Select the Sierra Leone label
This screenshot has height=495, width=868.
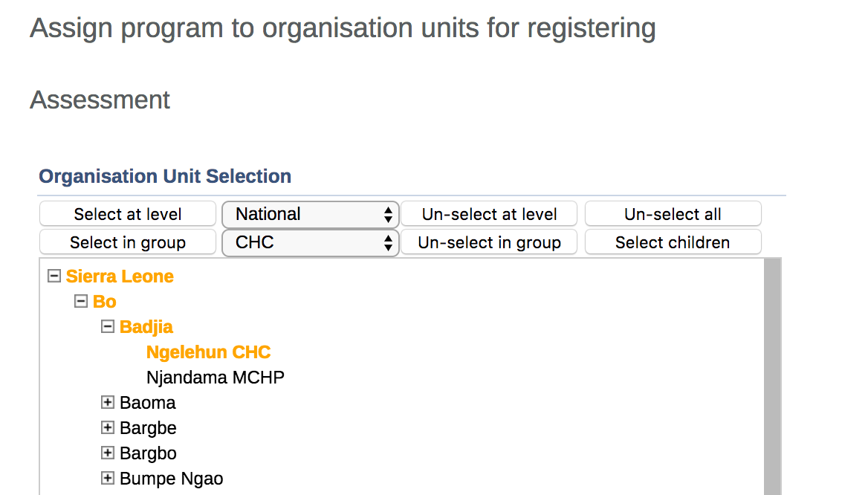pos(120,276)
